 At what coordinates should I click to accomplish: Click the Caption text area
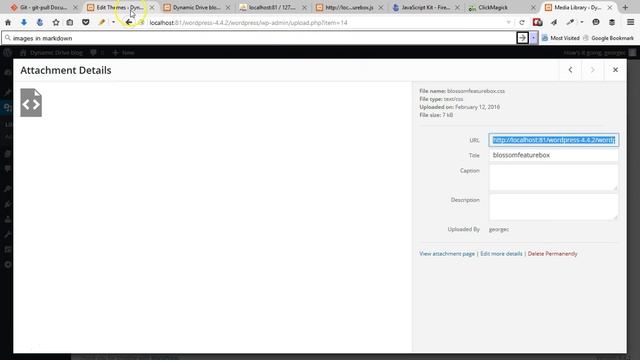tap(553, 178)
